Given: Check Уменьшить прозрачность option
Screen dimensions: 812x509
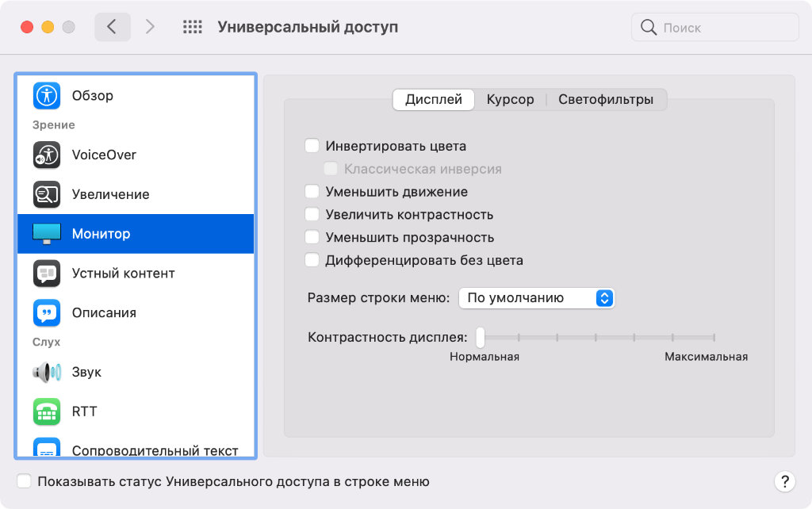Looking at the screenshot, I should [312, 237].
